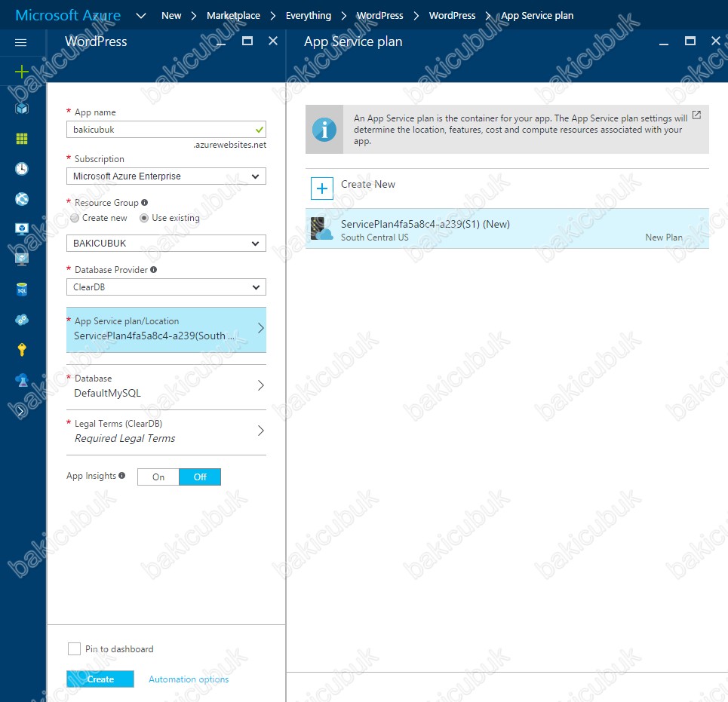Open the BAKICUBUK resource group dropdown
The height and width of the screenshot is (702, 728).
pos(166,243)
